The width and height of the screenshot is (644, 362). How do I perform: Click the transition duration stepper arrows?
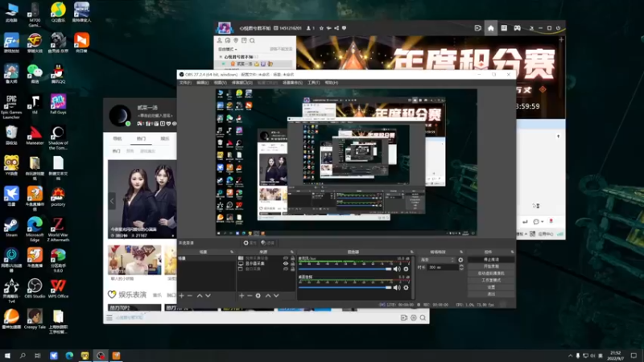click(461, 267)
